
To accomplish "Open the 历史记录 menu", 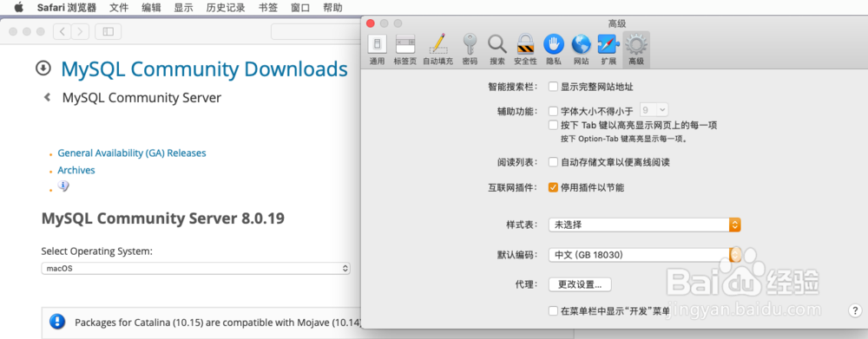I will point(226,8).
